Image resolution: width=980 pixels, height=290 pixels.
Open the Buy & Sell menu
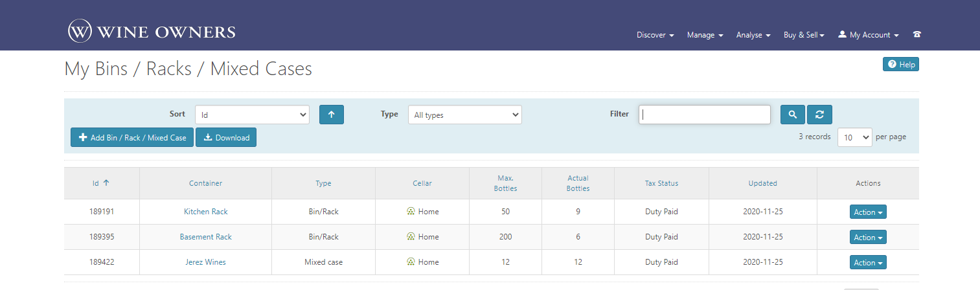pos(803,35)
